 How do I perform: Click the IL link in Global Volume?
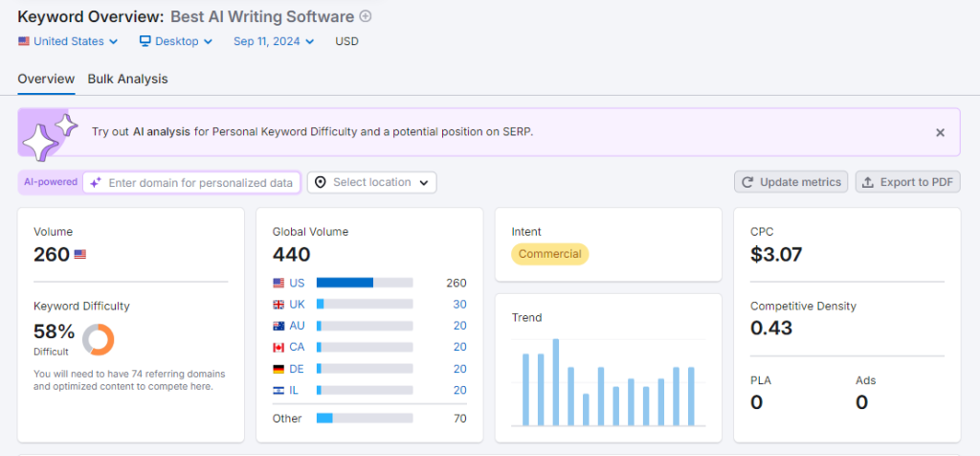294,390
